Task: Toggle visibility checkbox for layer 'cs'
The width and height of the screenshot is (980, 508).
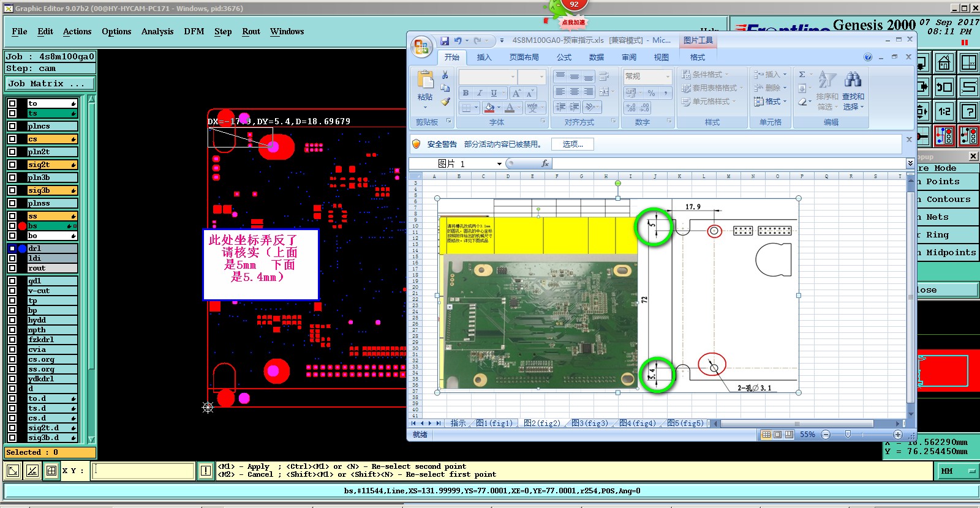Action: tap(12, 139)
